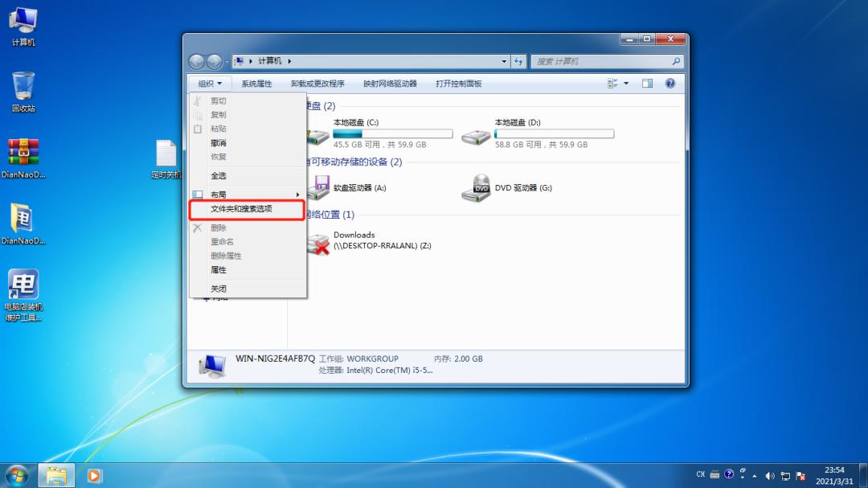
Task: Toggle the preview pane icon in Explorer
Action: click(647, 83)
